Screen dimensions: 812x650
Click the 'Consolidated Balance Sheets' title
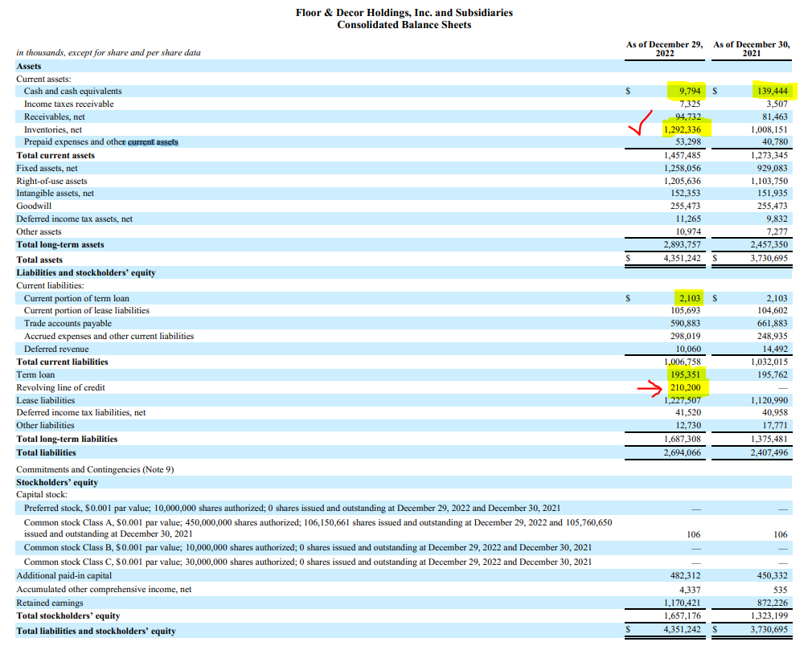[404, 25]
